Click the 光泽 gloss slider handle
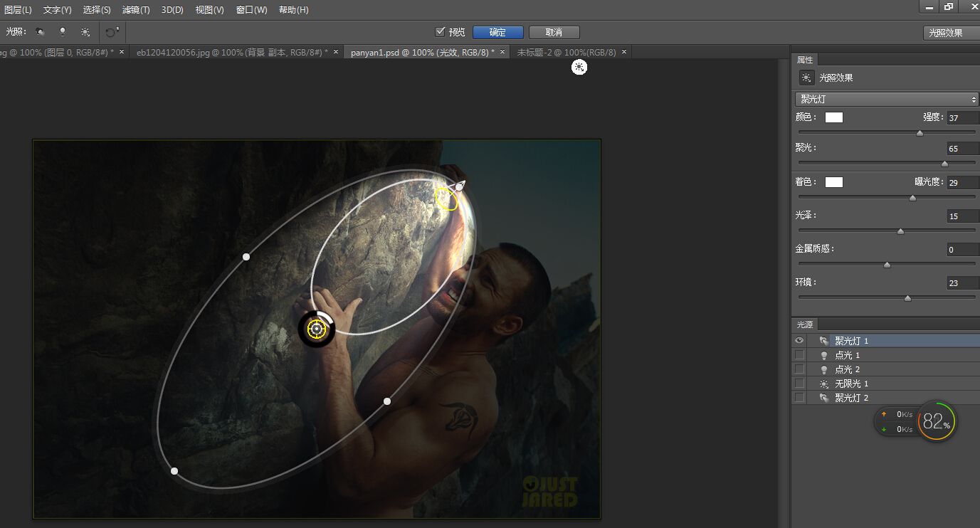The image size is (980, 528). pos(900,231)
